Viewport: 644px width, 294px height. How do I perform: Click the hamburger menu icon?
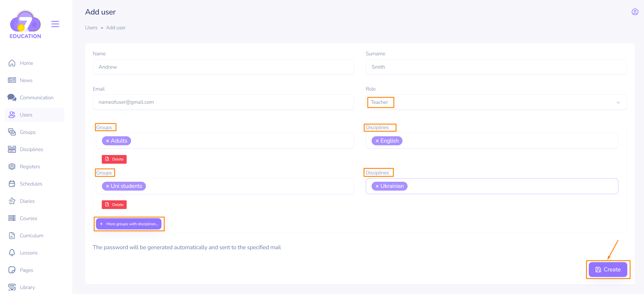[55, 24]
